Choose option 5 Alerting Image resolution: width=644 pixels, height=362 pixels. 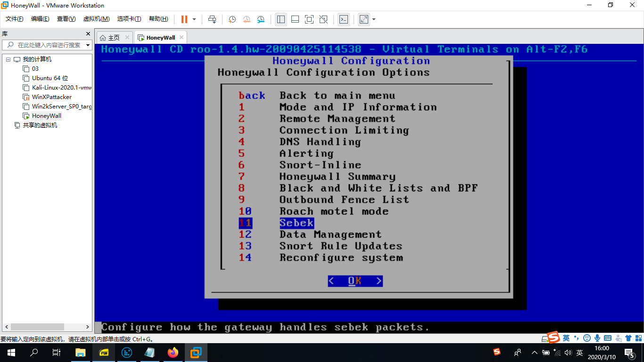click(x=286, y=153)
